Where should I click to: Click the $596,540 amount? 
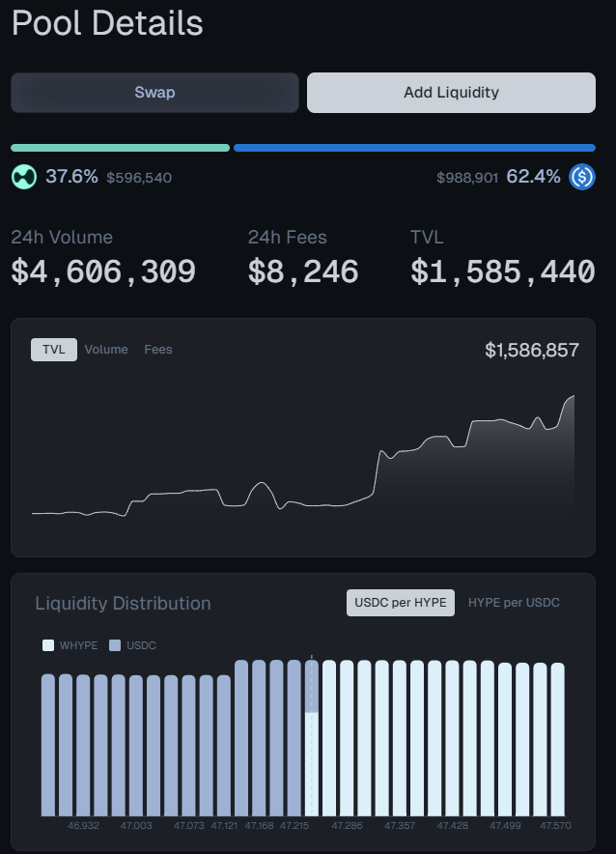click(x=139, y=178)
